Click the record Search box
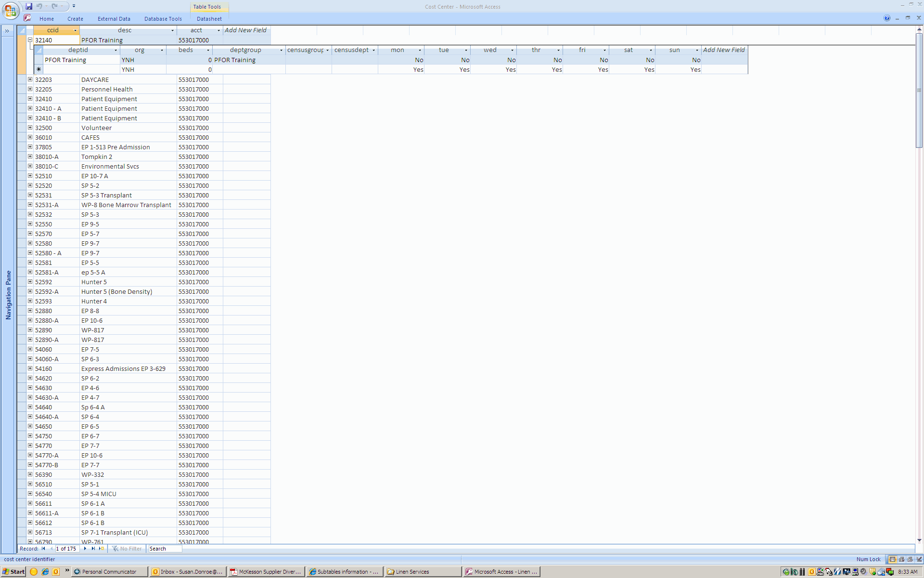The image size is (924, 578). pos(165,549)
